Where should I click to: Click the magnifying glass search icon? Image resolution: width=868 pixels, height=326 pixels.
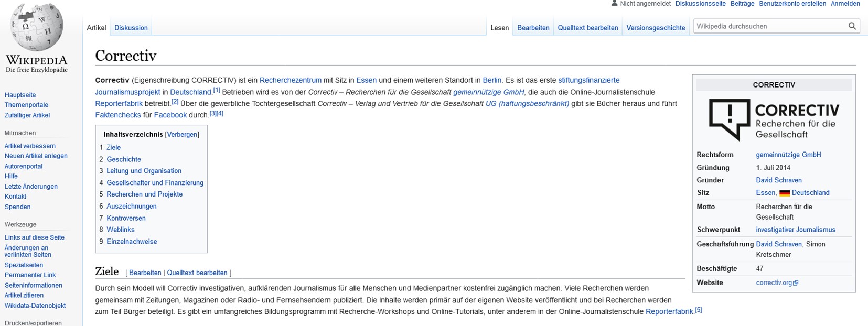tap(852, 26)
